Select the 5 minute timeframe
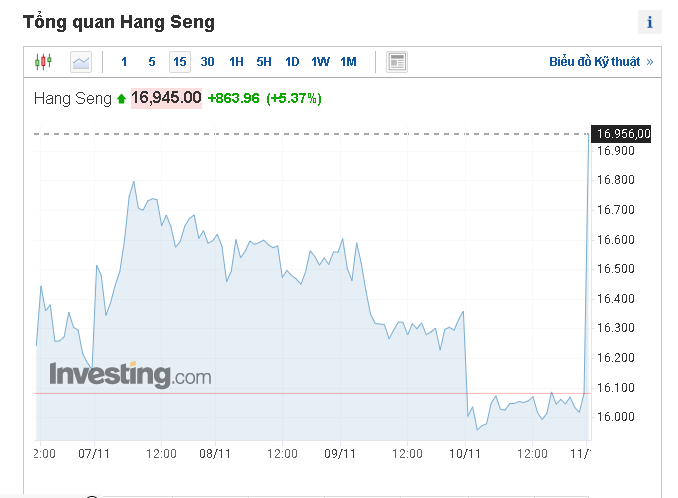 152,62
